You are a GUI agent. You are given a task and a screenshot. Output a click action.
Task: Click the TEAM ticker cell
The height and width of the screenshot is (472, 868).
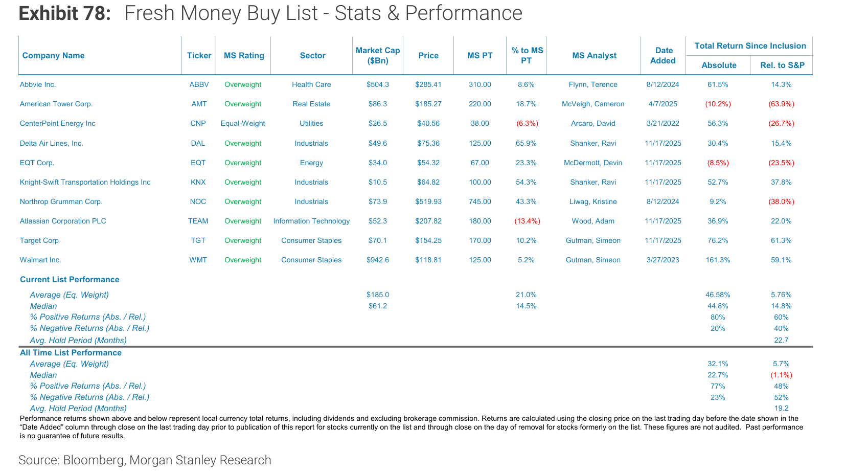tap(198, 221)
